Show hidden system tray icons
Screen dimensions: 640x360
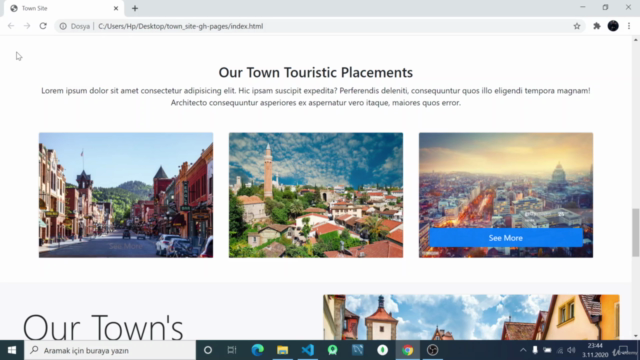coord(523,350)
